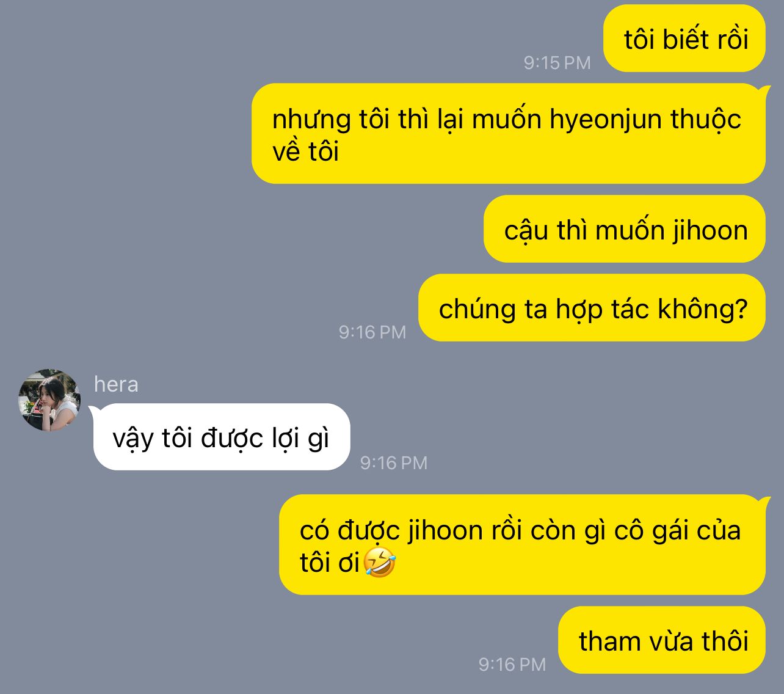
Task: Tap the message about hyeonjun thuộc về tôi
Action: [509, 134]
